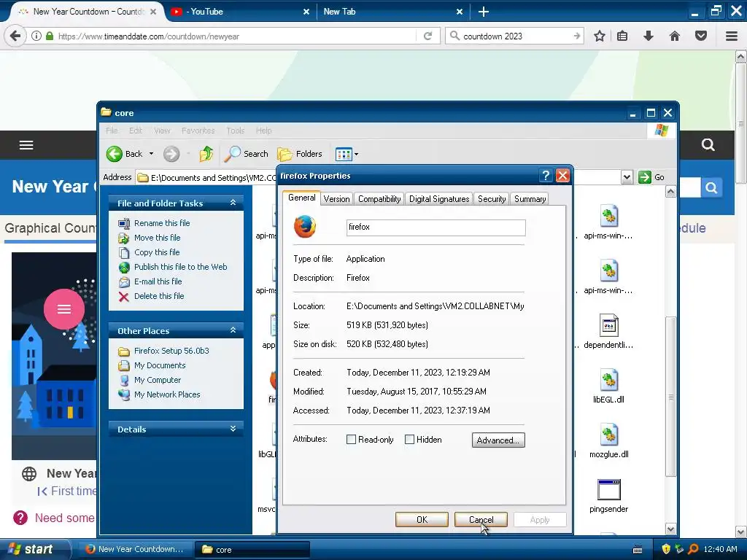The width and height of the screenshot is (747, 560).
Task: Click Copy this file link
Action: (157, 252)
